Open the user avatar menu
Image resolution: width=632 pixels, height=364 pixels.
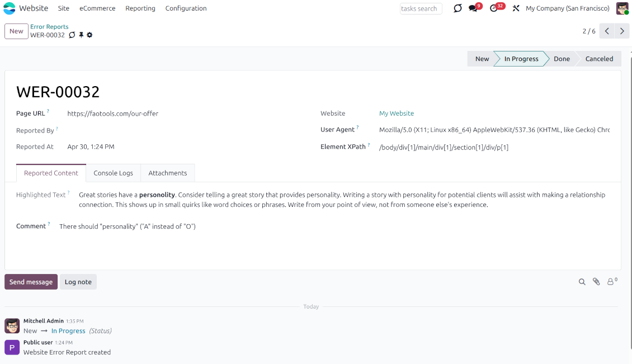click(622, 8)
